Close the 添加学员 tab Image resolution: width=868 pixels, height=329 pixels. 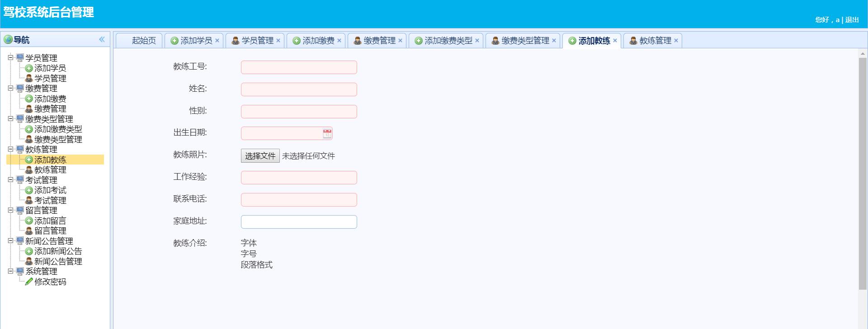217,41
